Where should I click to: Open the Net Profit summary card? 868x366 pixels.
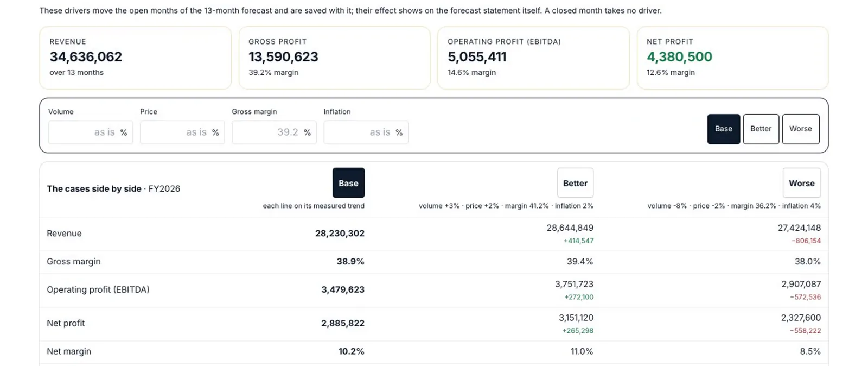pyautogui.click(x=732, y=58)
